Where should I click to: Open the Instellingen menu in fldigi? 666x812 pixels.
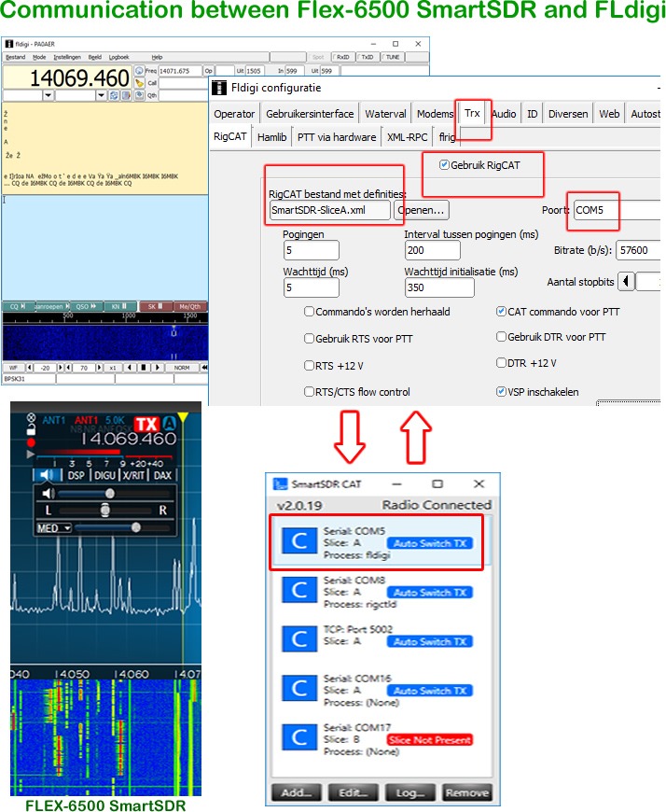tap(67, 57)
